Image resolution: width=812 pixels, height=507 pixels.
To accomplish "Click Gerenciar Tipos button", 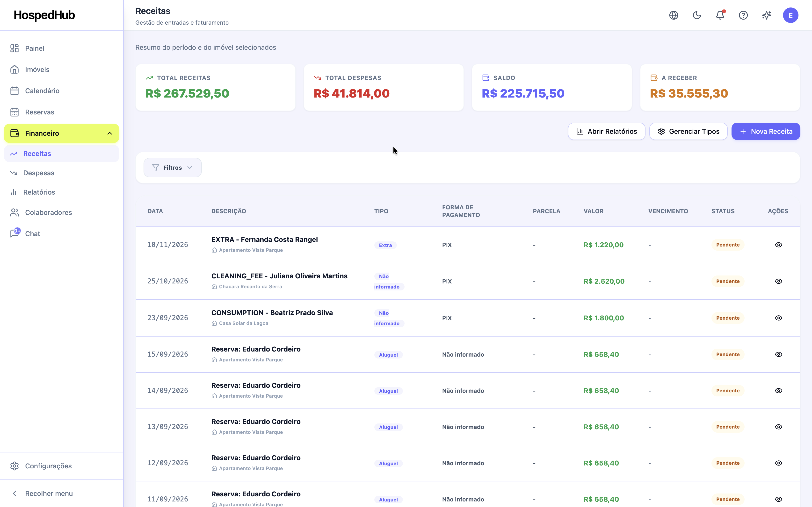I will click(688, 131).
